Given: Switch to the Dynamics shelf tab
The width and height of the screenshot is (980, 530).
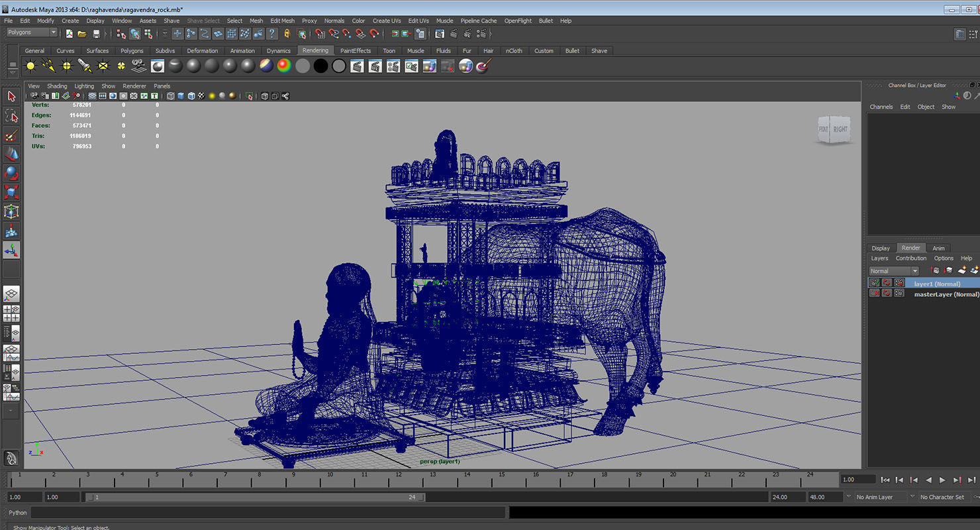Looking at the screenshot, I should (x=279, y=51).
